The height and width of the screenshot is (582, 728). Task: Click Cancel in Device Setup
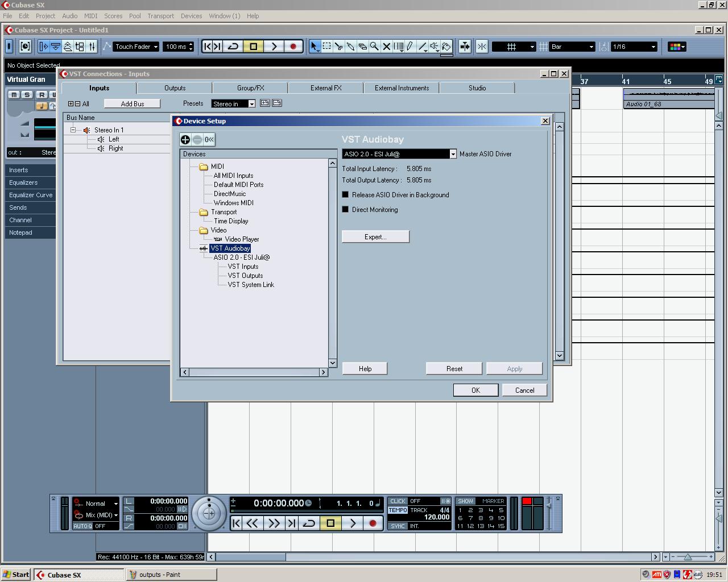(524, 390)
